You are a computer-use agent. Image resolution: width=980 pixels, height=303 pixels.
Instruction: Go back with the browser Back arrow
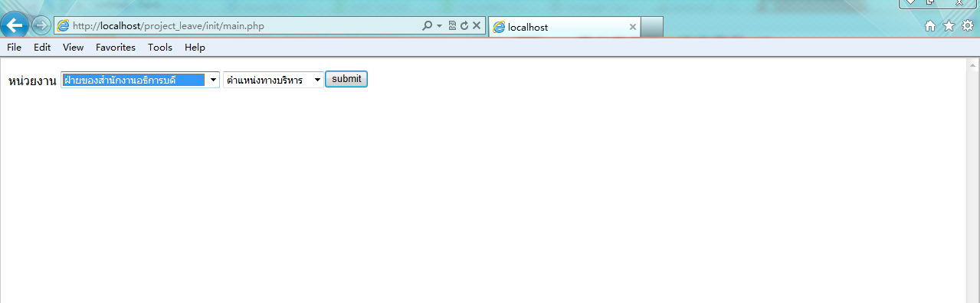[x=15, y=26]
